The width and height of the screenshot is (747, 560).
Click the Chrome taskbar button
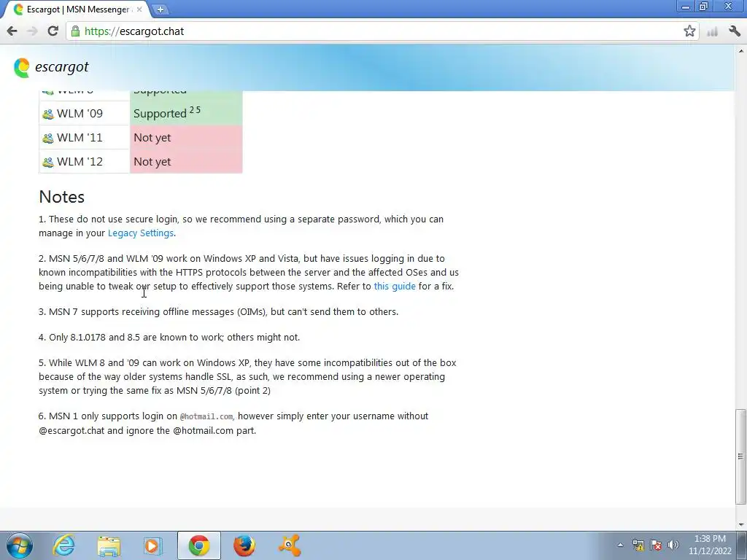(x=198, y=545)
